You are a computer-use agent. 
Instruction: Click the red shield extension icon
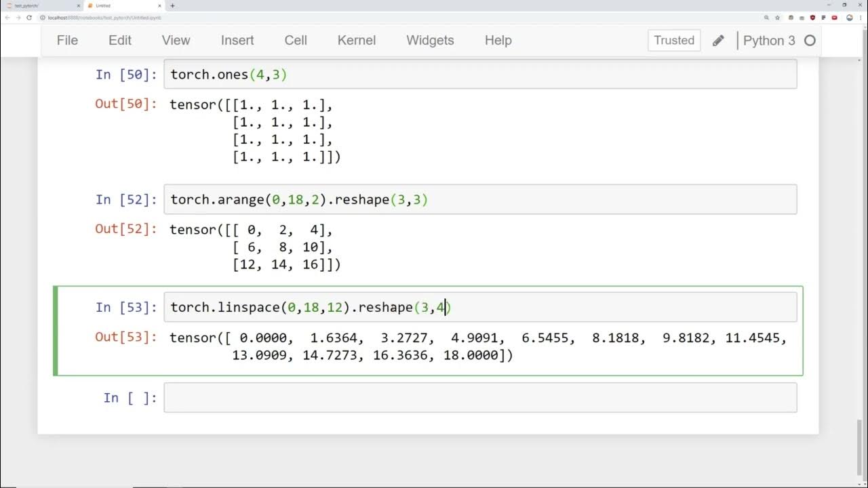click(813, 18)
